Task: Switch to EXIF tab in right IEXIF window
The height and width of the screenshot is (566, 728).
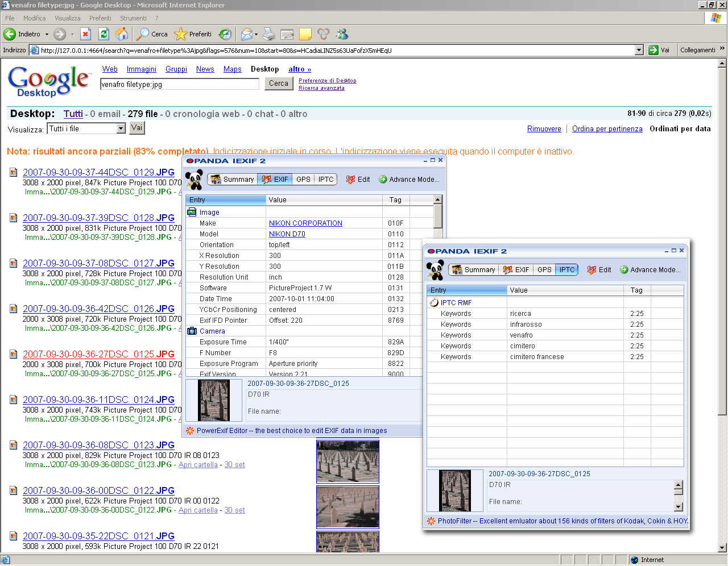Action: pyautogui.click(x=516, y=270)
